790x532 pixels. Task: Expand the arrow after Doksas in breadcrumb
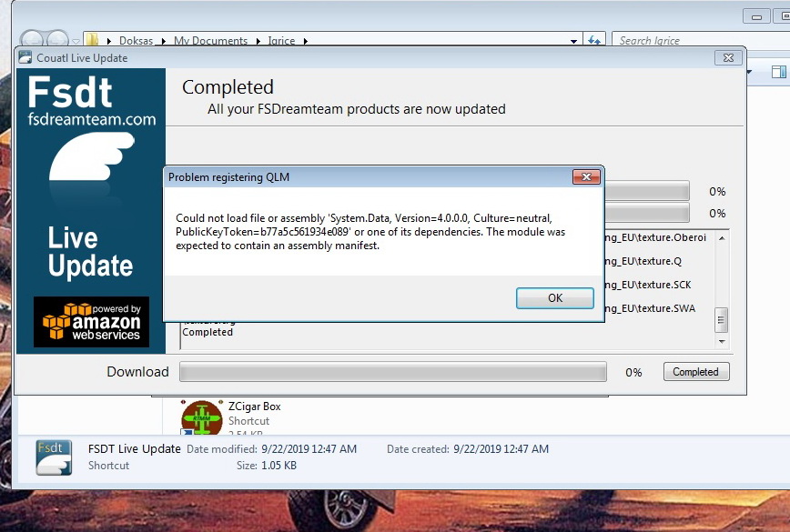click(x=163, y=41)
